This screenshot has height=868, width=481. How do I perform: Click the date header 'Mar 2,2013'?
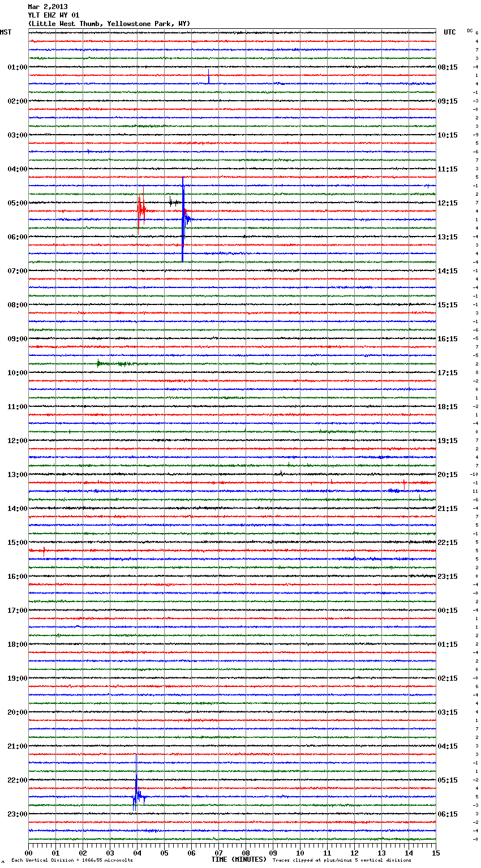pyautogui.click(x=48, y=7)
